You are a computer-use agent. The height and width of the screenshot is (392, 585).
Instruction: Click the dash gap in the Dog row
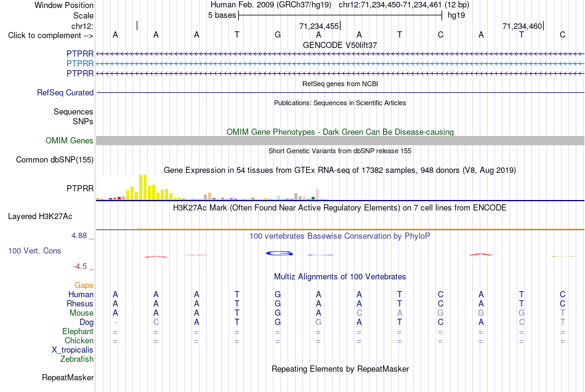[115, 322]
